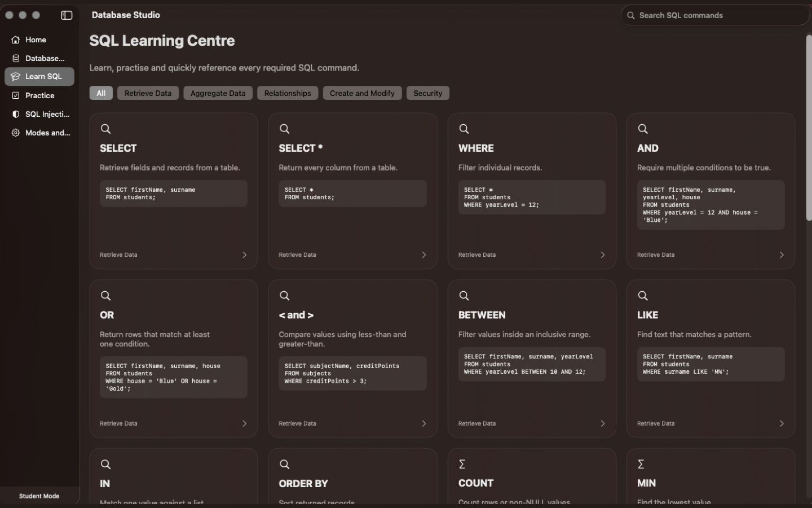Open WHERE card via its chevron arrow
812x508 pixels.
[x=603, y=255]
